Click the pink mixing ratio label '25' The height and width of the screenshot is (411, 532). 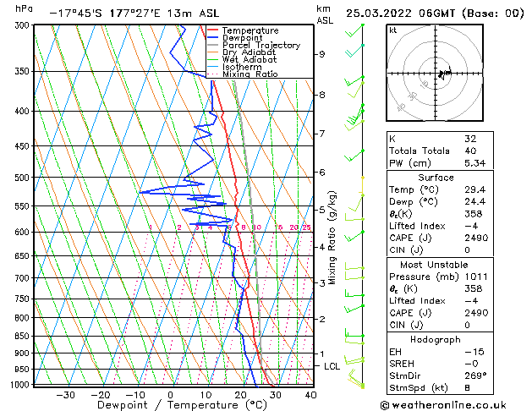pos(306,227)
